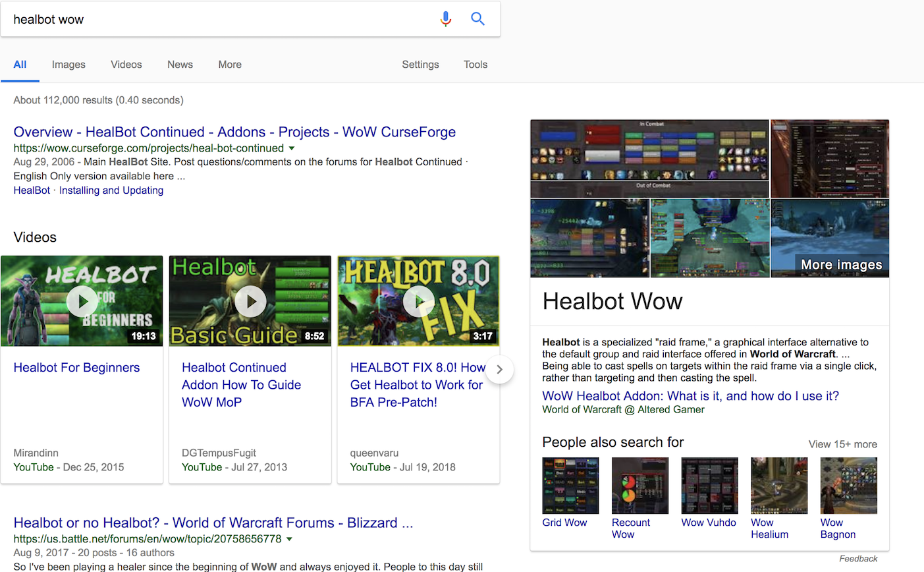This screenshot has height=572, width=924.
Task: Click the 'World of Warcraft @ Altered Gamer' source text
Action: (623, 409)
